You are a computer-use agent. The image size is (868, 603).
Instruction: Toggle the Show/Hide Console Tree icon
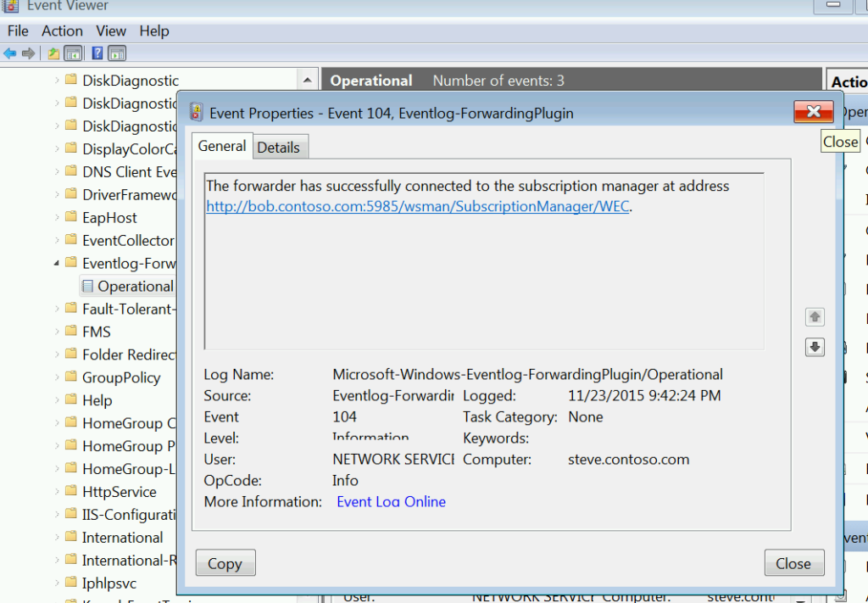pos(73,53)
